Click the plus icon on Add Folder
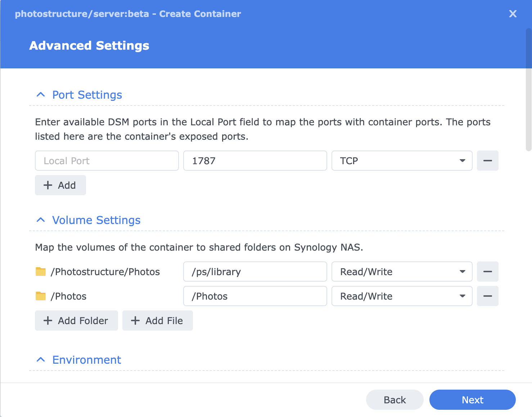The width and height of the screenshot is (532, 417). [48, 320]
